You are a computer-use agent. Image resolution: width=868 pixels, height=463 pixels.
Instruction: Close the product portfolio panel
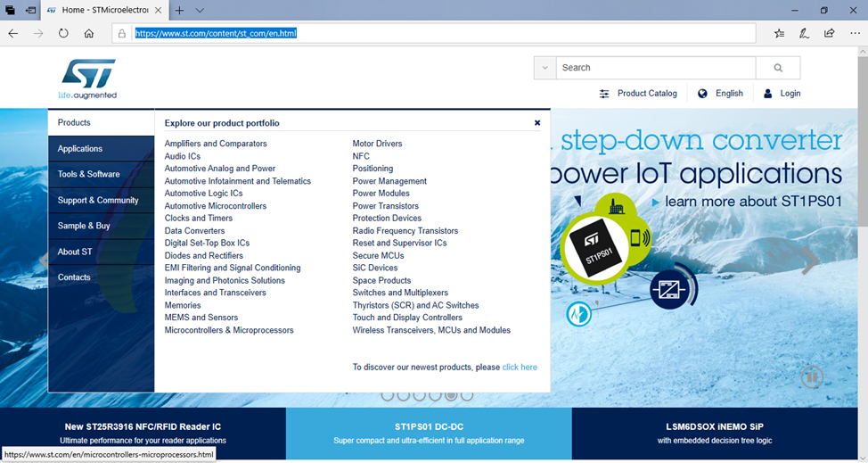coord(537,123)
